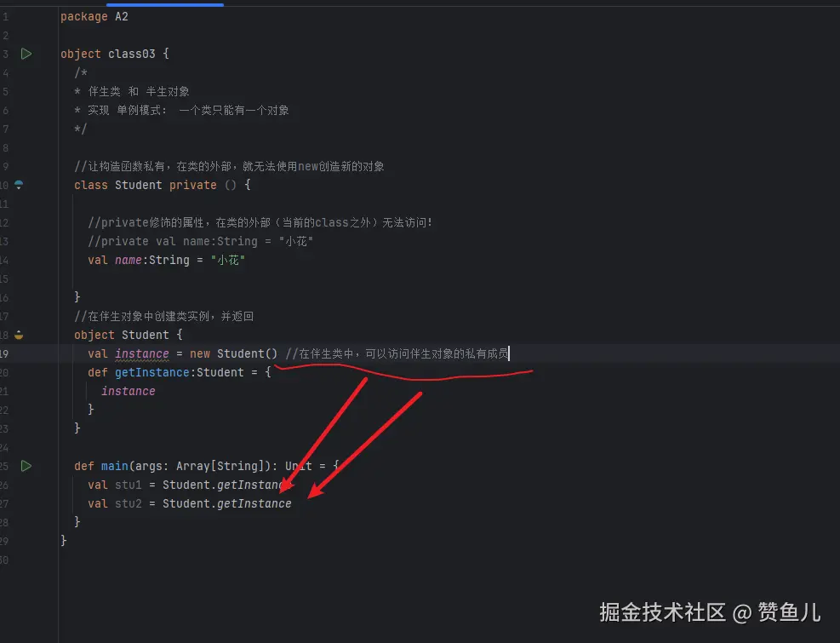Click the comment about private constructors on line 9
The width and height of the screenshot is (840, 643).
tap(230, 165)
